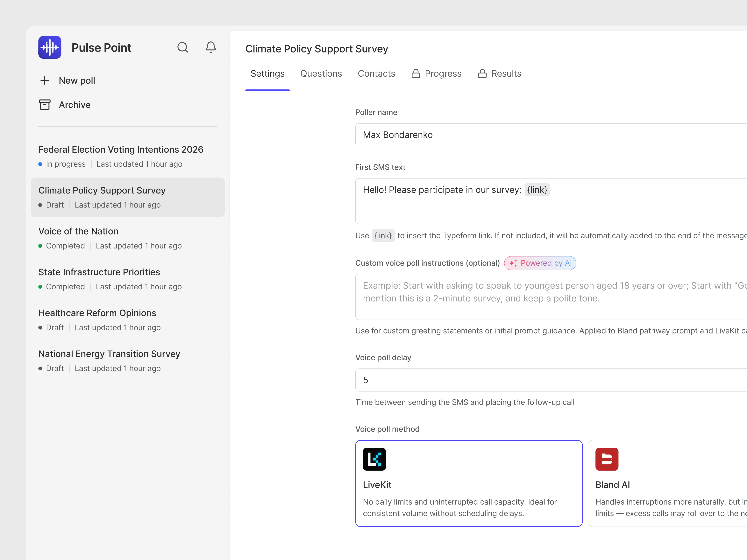
Task: Click the Pulse Point app title
Action: point(101,48)
